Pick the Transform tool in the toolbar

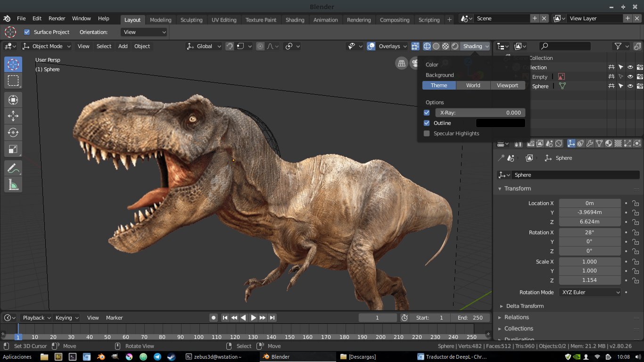13,99
